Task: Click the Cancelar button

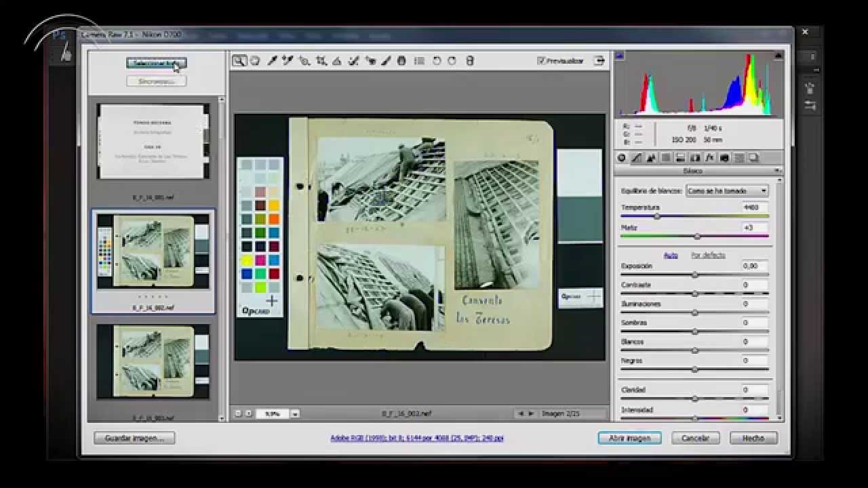Action: [695, 439]
